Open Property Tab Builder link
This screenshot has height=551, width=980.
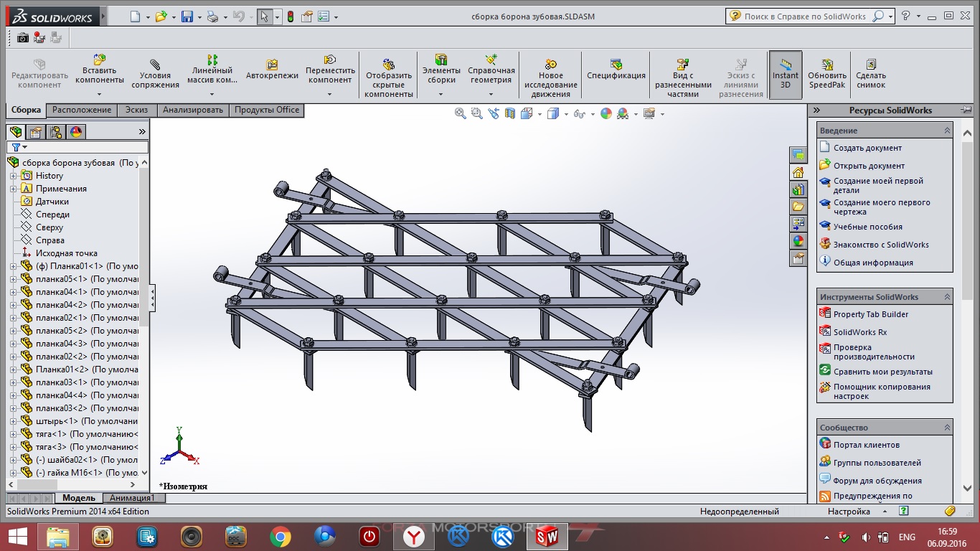[x=871, y=314]
